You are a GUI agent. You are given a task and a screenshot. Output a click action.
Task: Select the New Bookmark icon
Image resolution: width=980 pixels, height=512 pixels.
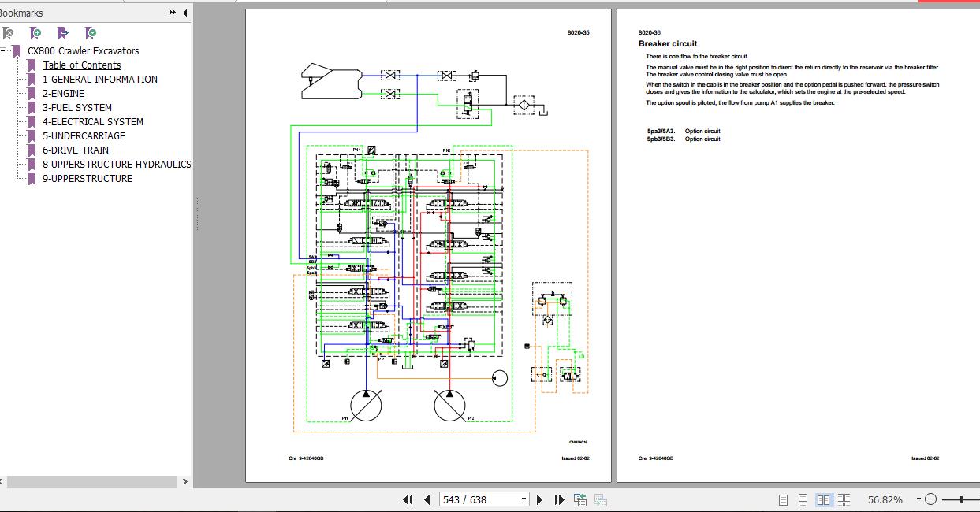[35, 33]
